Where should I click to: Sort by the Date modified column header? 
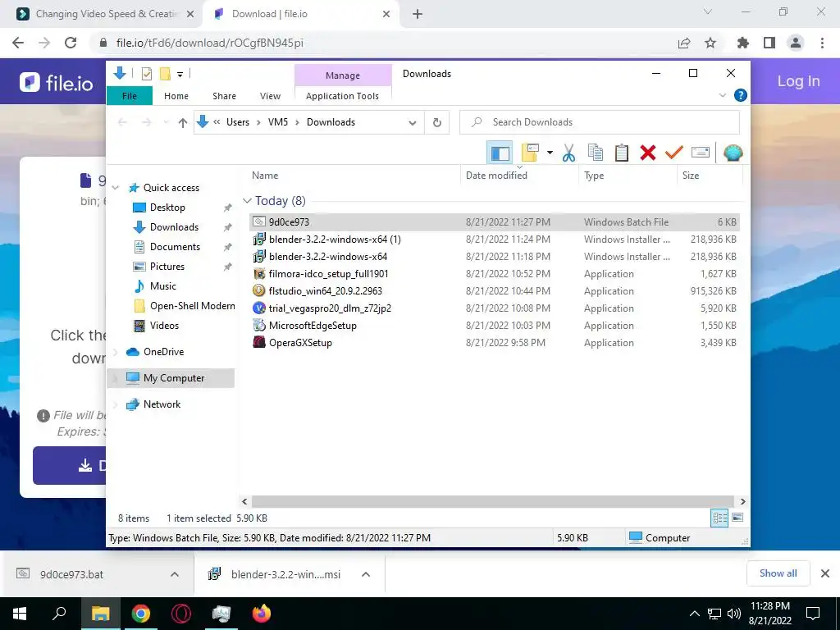[496, 176]
